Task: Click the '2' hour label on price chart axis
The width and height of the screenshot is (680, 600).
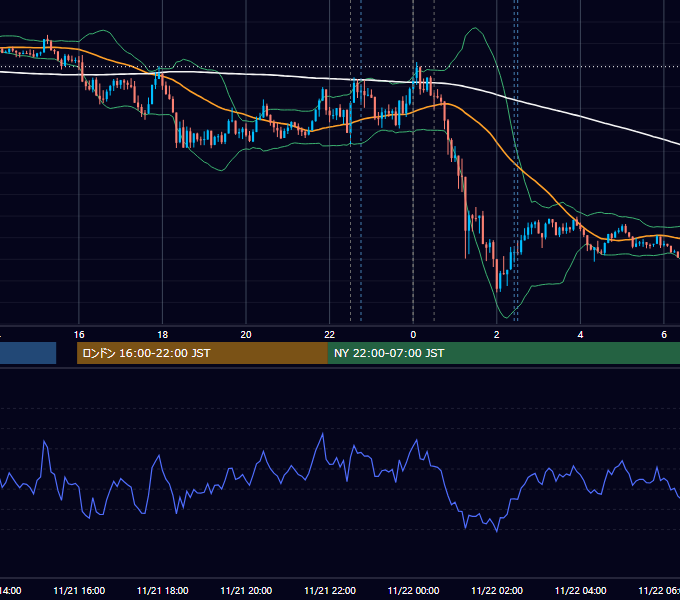Action: click(x=497, y=335)
